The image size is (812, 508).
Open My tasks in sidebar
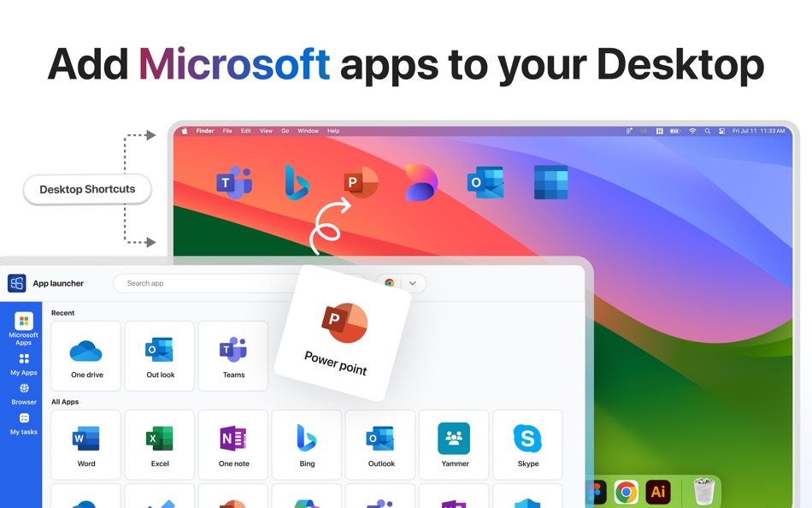[x=24, y=424]
